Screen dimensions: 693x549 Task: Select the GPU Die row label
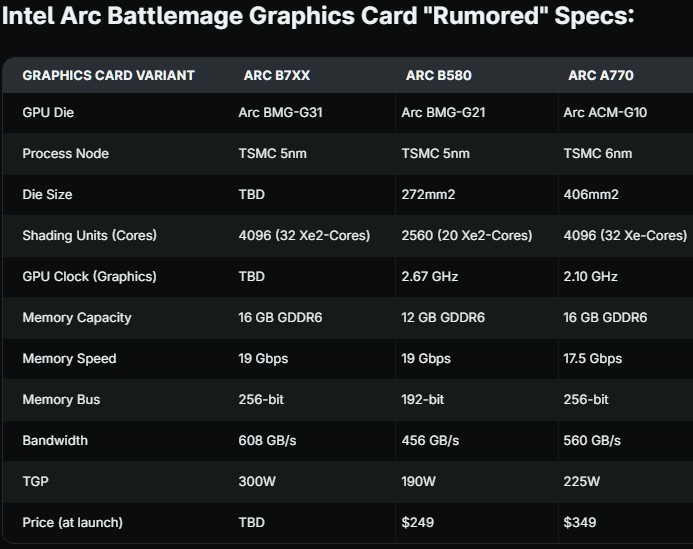point(48,113)
